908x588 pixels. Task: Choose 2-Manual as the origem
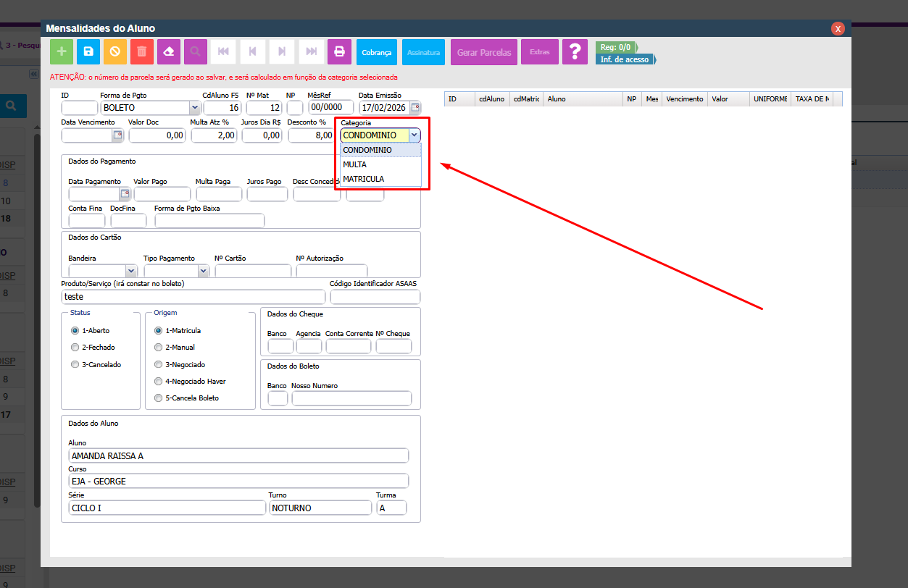click(158, 348)
